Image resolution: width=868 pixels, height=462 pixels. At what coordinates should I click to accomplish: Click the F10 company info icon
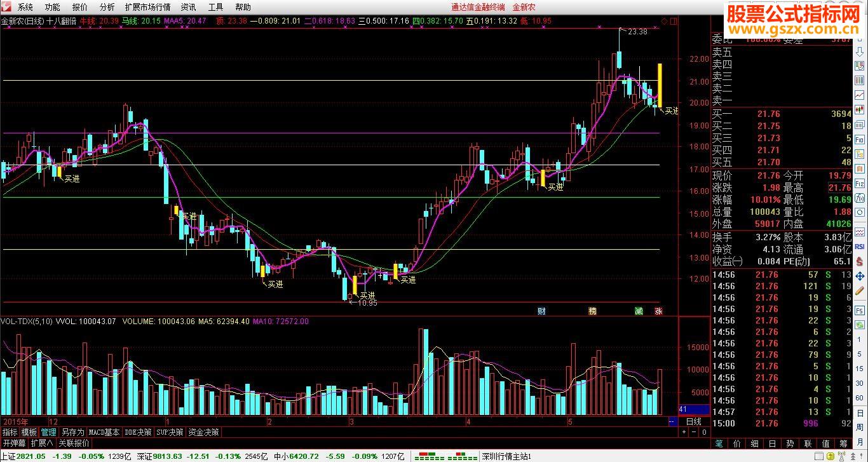860,139
